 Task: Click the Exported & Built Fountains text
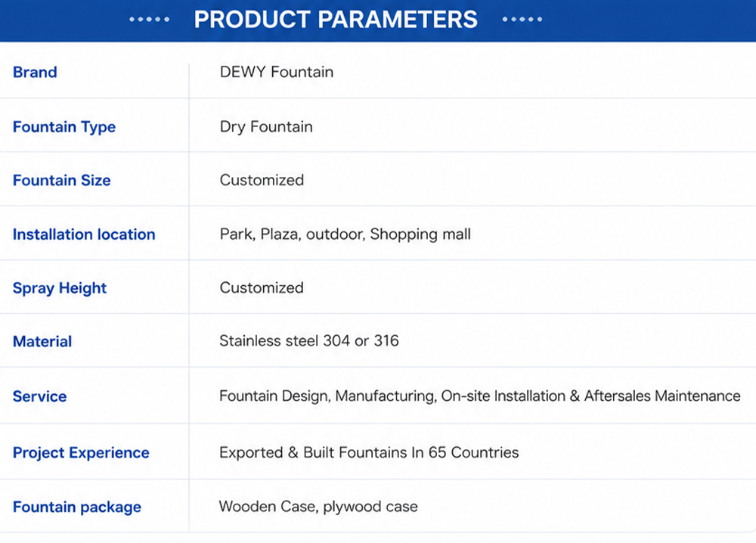pos(369,452)
